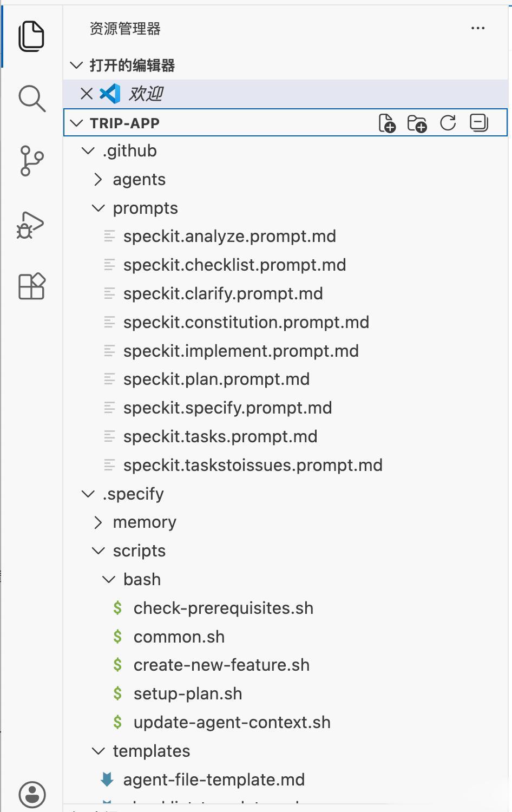Image resolution: width=512 pixels, height=812 pixels.
Task: Click the New Folder icon in TRIP-APP header
Action: [x=417, y=123]
